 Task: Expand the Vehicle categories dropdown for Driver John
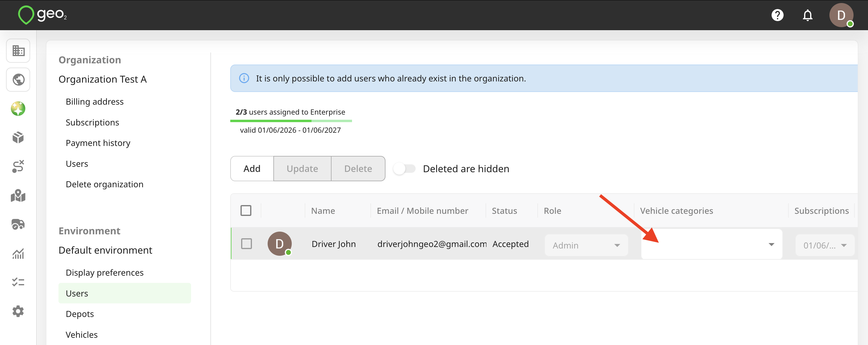711,244
